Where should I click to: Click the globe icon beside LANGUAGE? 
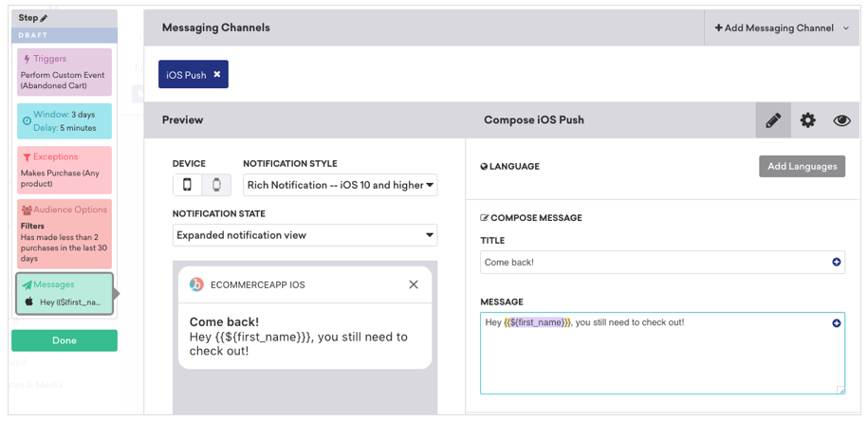point(484,167)
